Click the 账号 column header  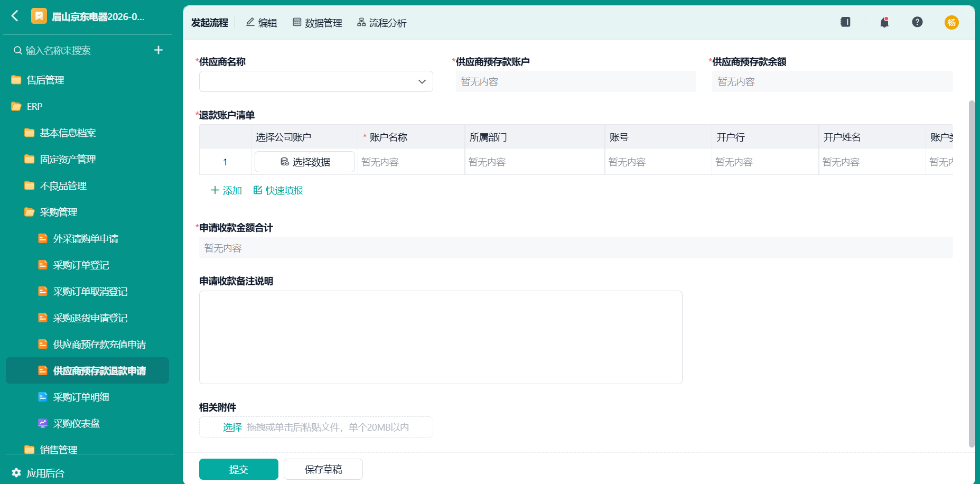coord(658,137)
